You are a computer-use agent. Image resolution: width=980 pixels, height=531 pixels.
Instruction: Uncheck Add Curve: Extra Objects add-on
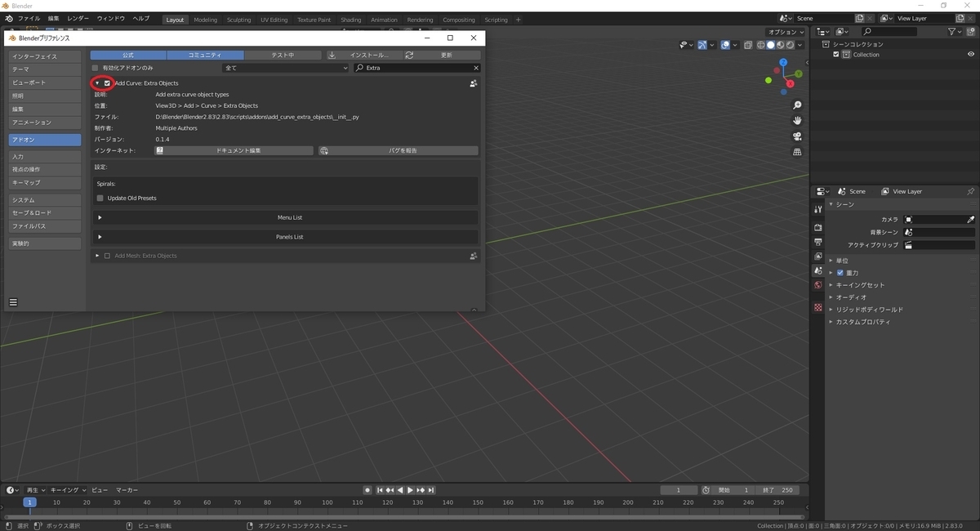(x=107, y=83)
